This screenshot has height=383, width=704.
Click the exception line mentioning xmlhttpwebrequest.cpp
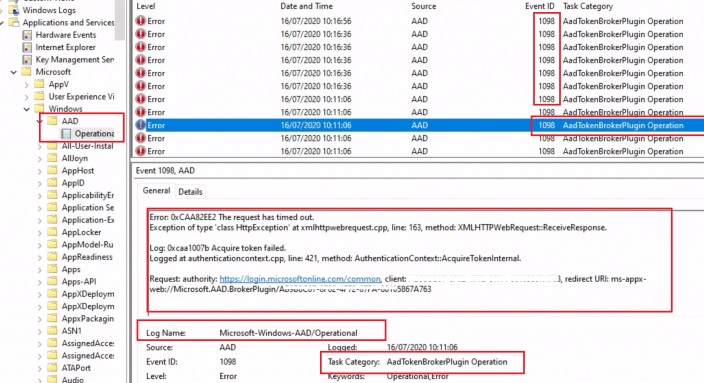click(x=378, y=227)
